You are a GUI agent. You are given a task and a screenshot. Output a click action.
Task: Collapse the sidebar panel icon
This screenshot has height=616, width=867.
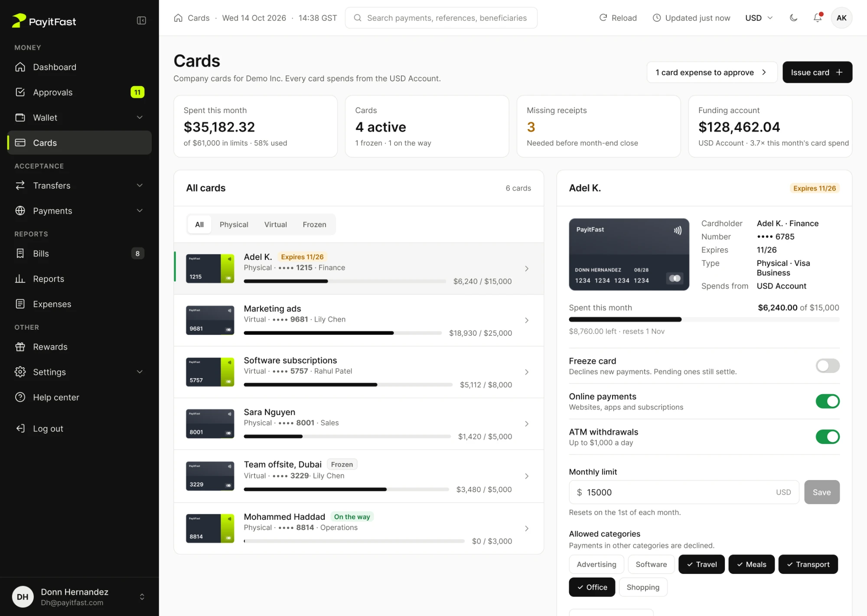(x=141, y=21)
